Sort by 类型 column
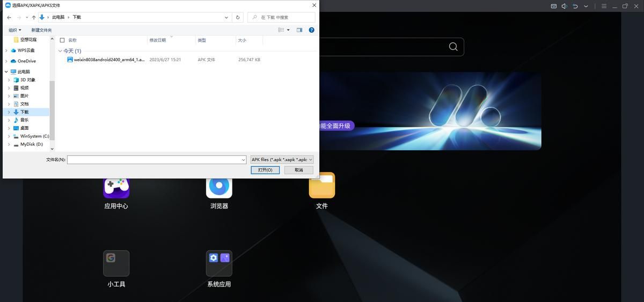This screenshot has height=302, width=644. tap(202, 40)
